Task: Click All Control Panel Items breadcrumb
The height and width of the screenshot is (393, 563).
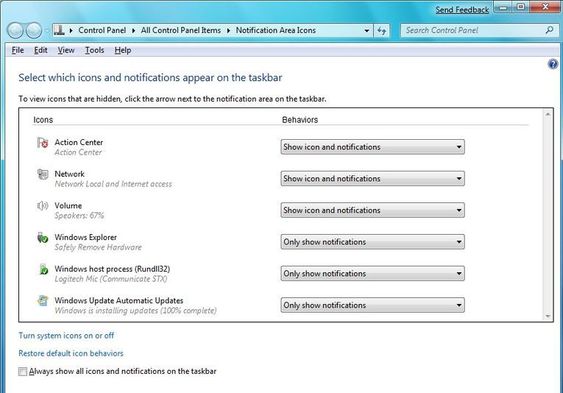Action: click(181, 31)
